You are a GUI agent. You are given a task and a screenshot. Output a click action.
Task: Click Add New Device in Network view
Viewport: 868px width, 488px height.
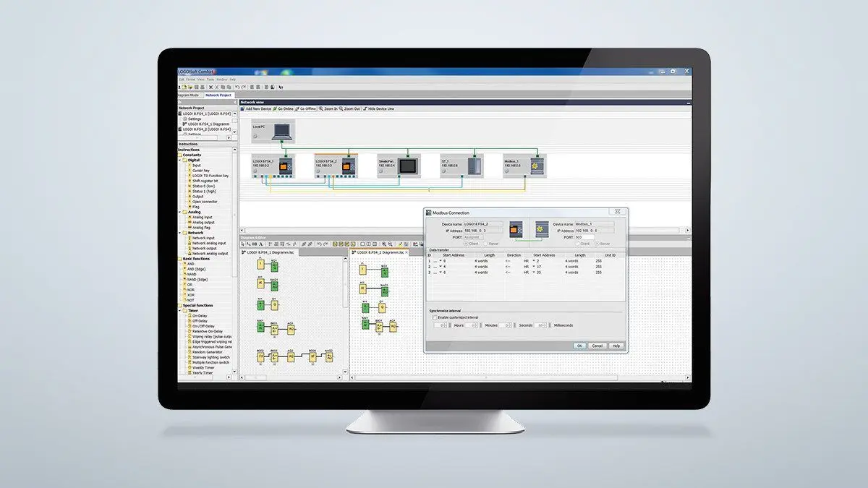coord(261,108)
